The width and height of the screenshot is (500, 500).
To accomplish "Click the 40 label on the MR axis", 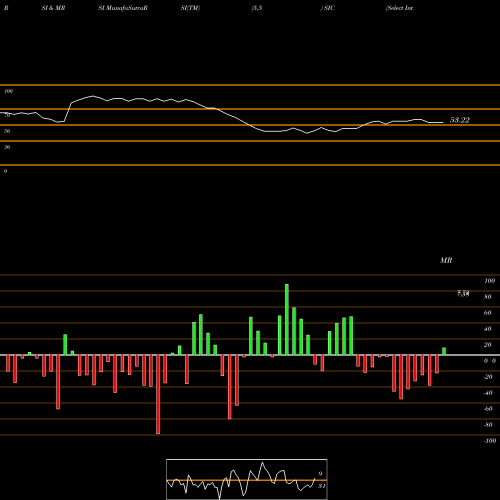I will tap(487, 329).
